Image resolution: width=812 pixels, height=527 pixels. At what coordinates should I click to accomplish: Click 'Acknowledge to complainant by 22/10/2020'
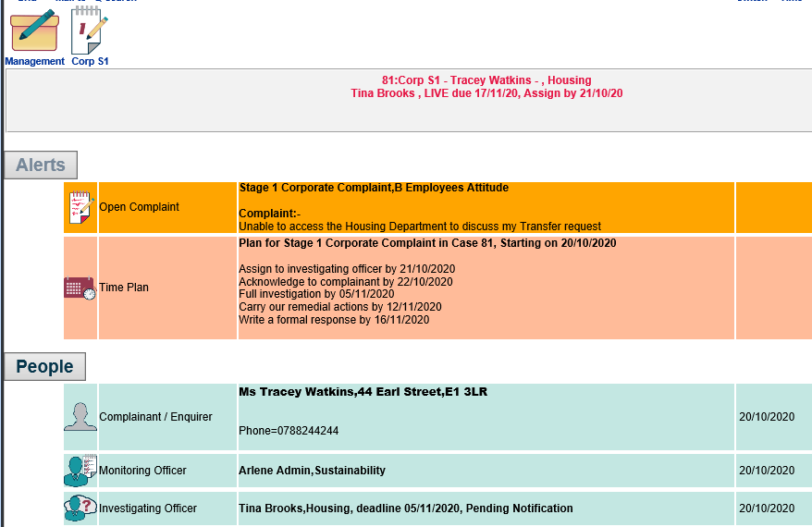(x=345, y=282)
